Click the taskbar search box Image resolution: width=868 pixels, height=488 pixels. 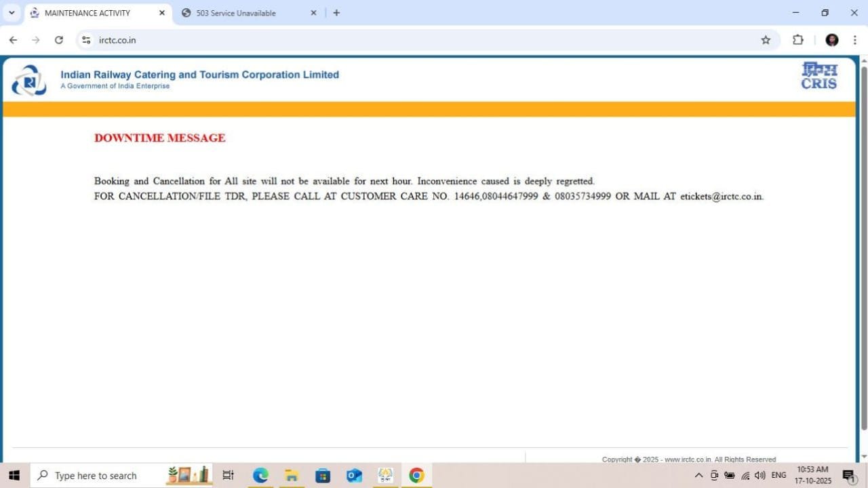(121, 475)
